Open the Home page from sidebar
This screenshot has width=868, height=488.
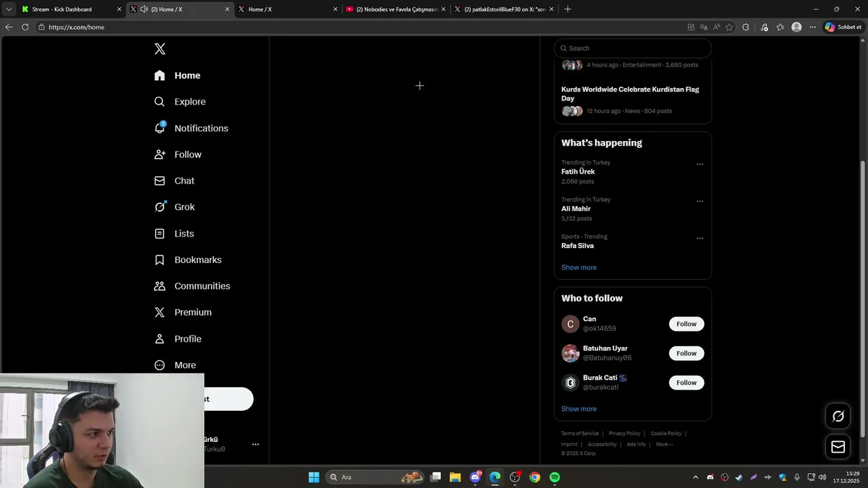click(x=177, y=75)
